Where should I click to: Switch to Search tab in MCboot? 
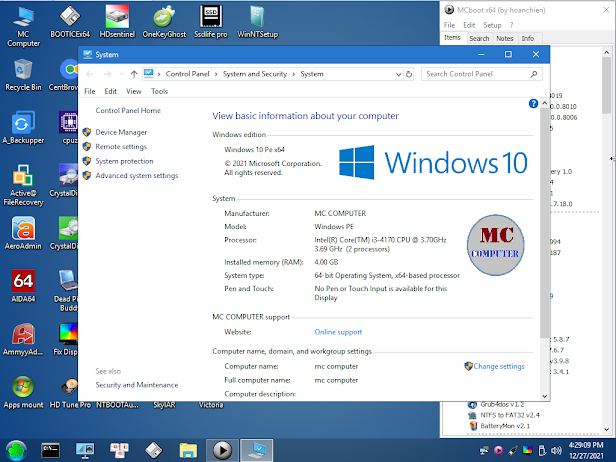(479, 38)
